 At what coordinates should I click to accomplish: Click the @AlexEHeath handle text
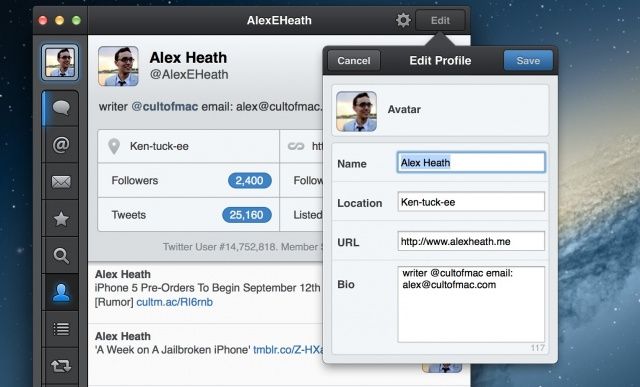pos(189,75)
